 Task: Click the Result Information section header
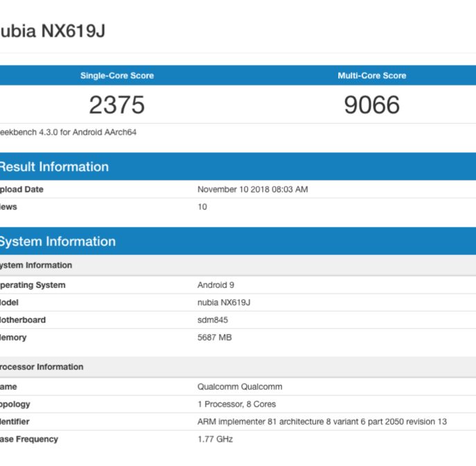tap(54, 167)
